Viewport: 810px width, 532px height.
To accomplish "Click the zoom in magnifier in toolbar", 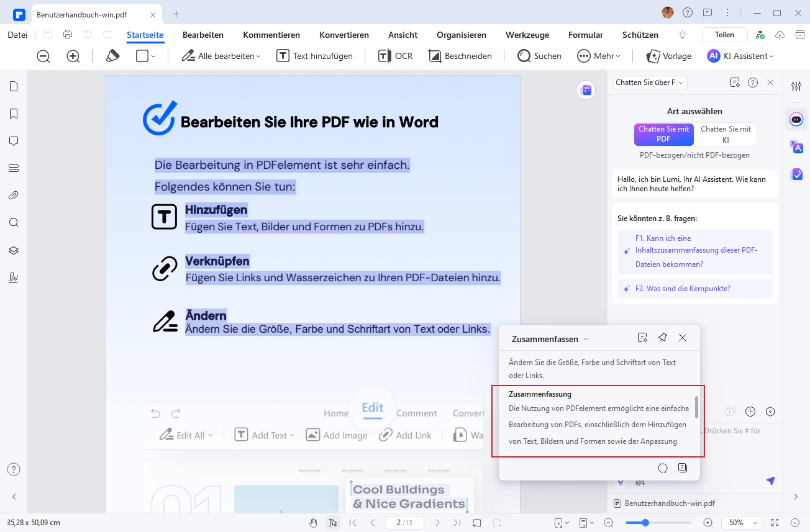I will click(x=73, y=56).
